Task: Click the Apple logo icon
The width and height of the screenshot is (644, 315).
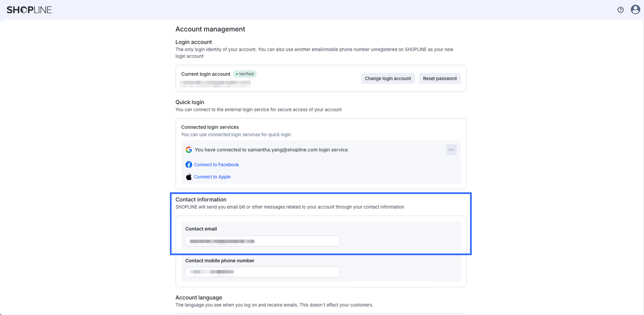Action: tap(189, 177)
